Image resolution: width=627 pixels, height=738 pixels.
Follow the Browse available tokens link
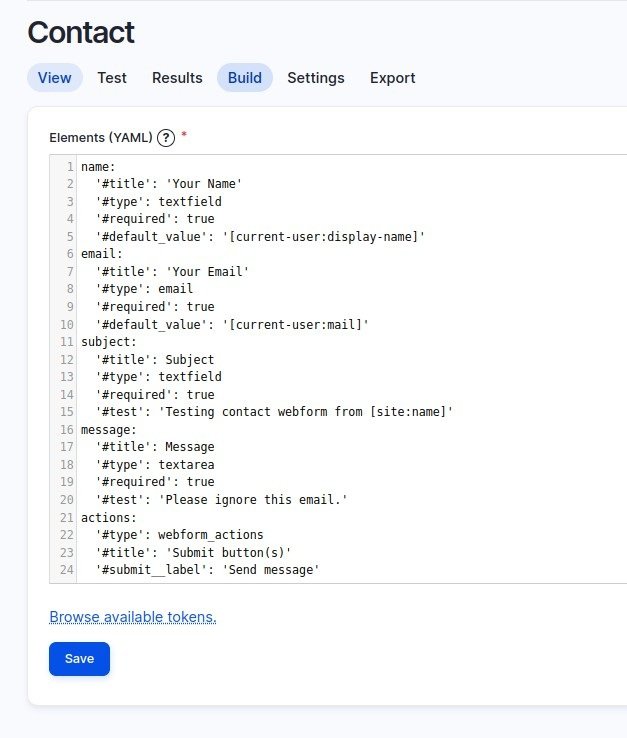[x=133, y=617]
